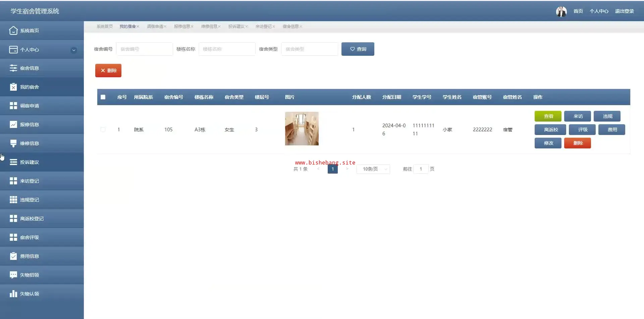Click the 费用信息 checklist icon
This screenshot has width=644, height=319.
coord(13,256)
